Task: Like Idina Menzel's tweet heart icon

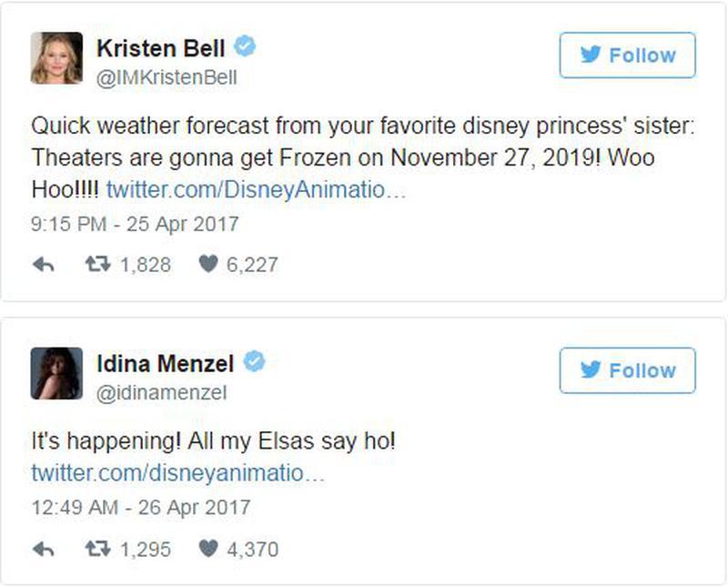Action: point(208,549)
